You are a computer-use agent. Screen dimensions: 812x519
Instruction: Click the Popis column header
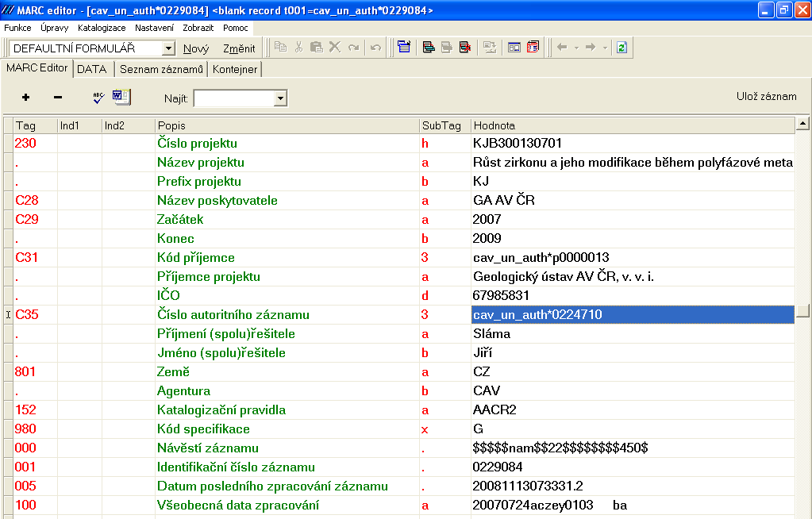[287, 125]
